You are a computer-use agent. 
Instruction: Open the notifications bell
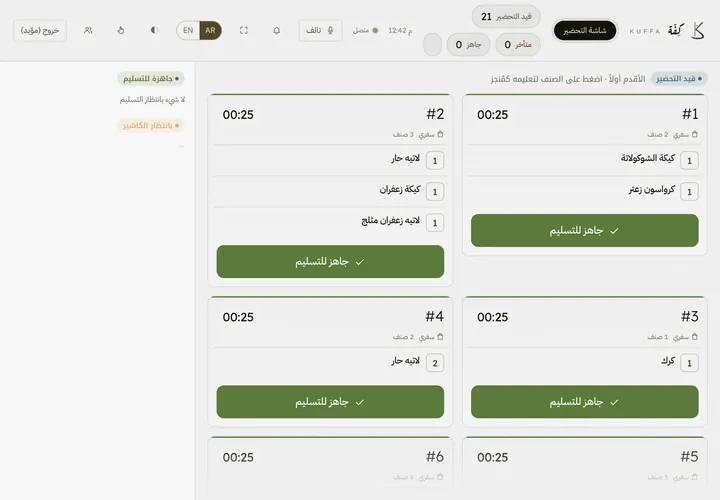point(276,30)
